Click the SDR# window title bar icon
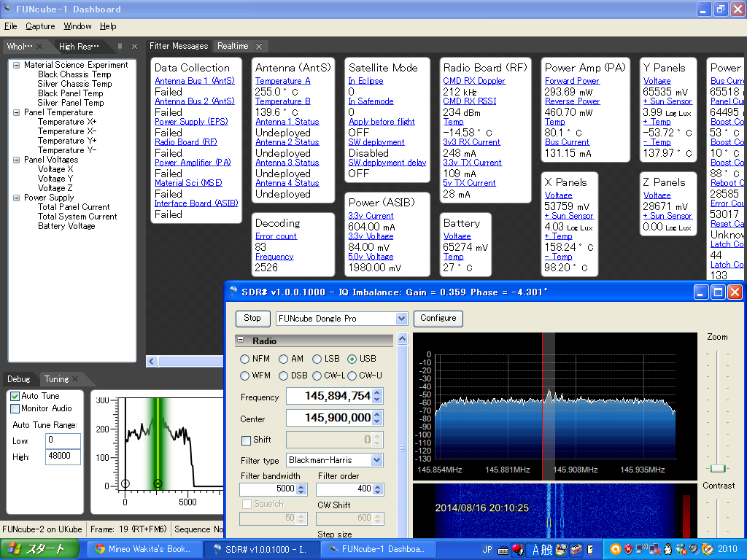 (233, 292)
